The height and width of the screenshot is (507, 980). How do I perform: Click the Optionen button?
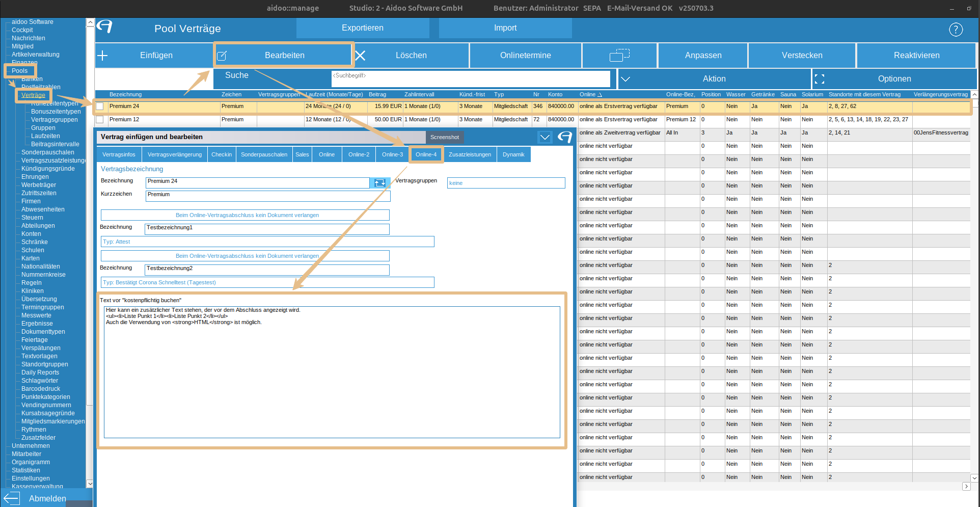[894, 79]
